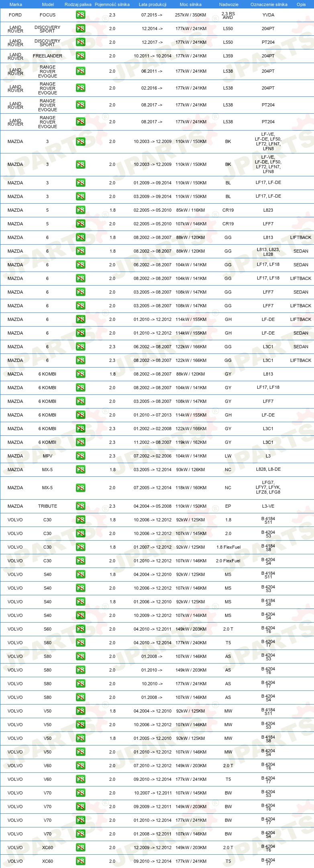Click fuel icon in MAZDA 3 01.2009 row
This screenshot has width=314, height=868.
click(80, 183)
